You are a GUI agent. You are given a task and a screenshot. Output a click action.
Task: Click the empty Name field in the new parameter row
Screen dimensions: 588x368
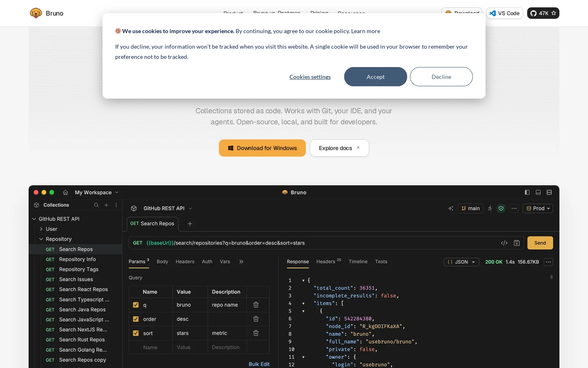pyautogui.click(x=150, y=347)
